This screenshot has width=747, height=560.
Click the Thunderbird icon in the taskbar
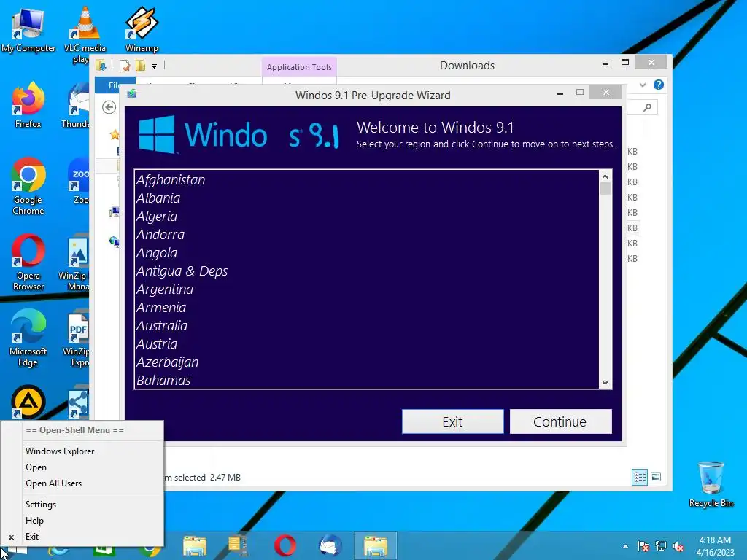tap(330, 545)
